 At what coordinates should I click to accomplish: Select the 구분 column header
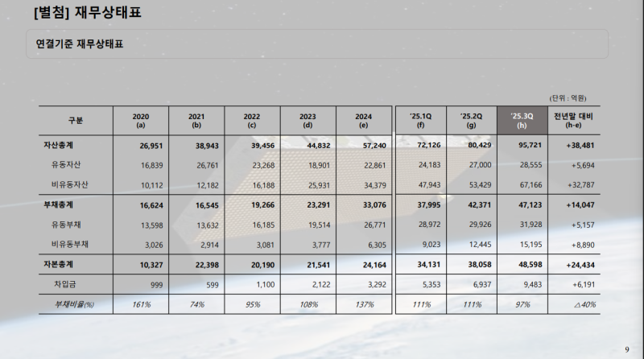pyautogui.click(x=76, y=120)
